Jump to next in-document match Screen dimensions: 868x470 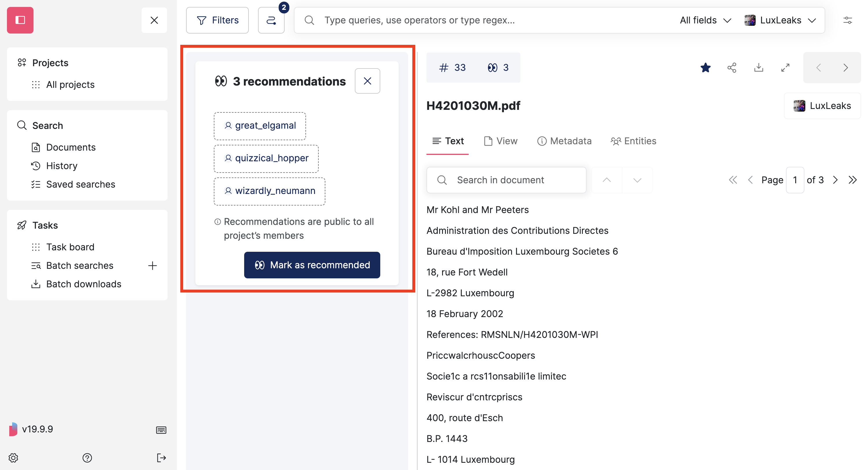637,180
